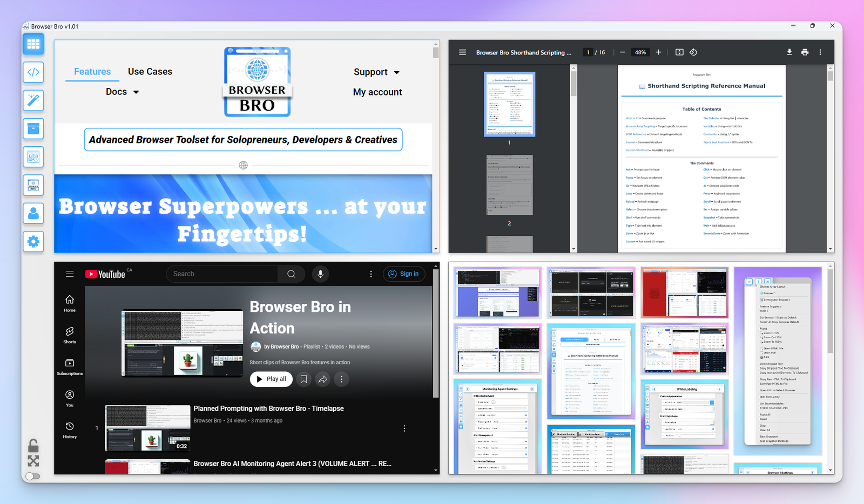
Task: Download the PDF with the download icon
Action: (789, 52)
